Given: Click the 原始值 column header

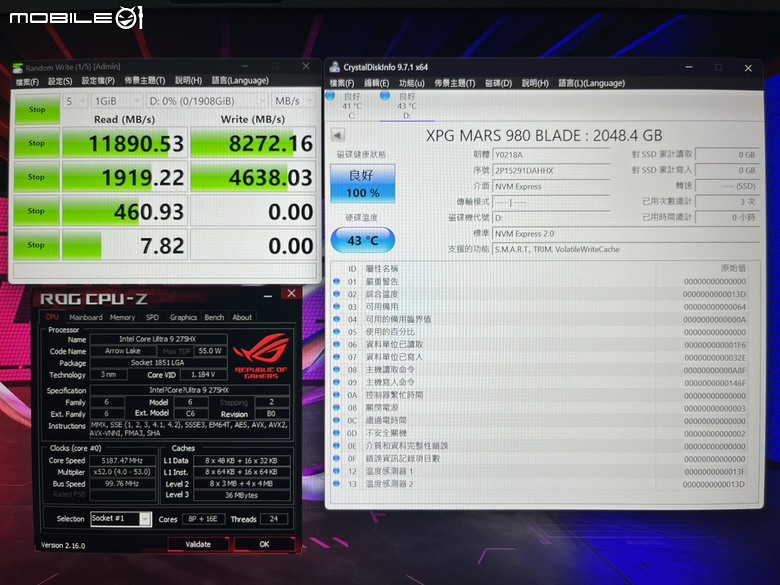Looking at the screenshot, I should coord(733,269).
